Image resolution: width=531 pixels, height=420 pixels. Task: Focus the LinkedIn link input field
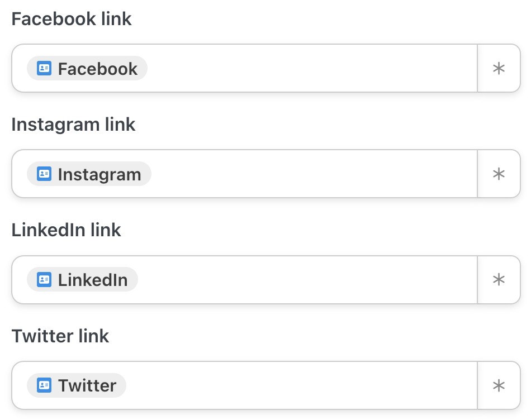click(x=307, y=280)
